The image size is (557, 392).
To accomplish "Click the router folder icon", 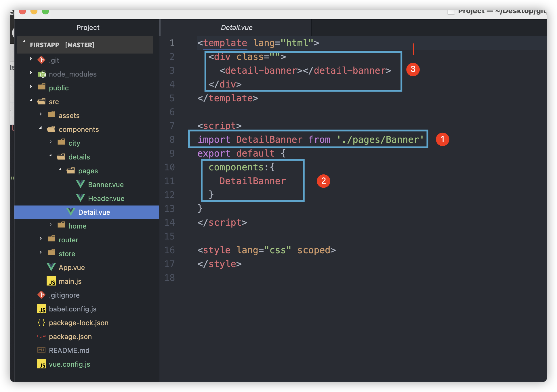I will [51, 239].
